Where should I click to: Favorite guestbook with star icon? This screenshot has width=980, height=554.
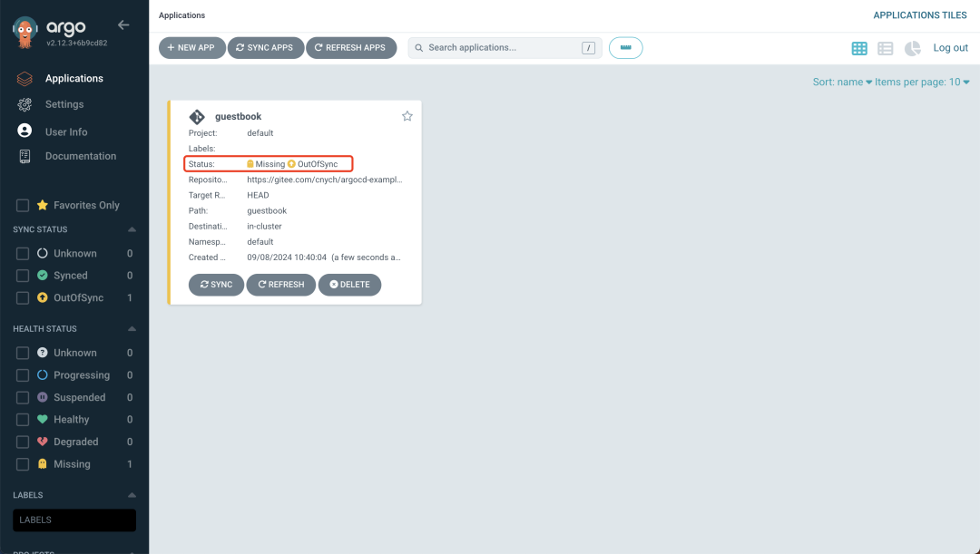407,116
